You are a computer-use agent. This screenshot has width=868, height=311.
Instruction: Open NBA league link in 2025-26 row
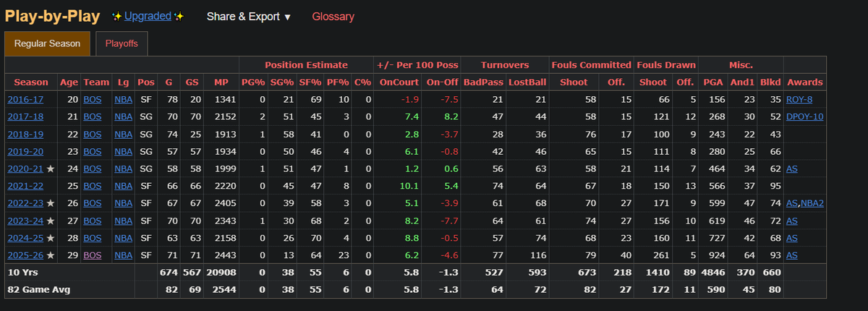coord(124,256)
